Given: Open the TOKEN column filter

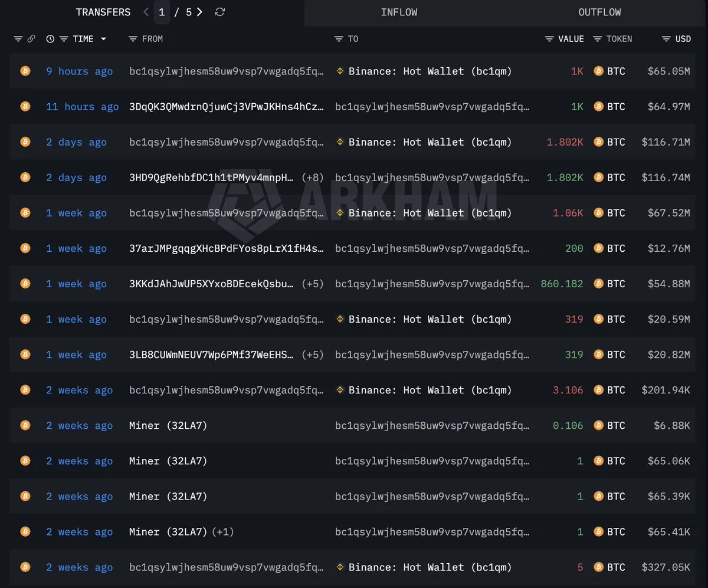Looking at the screenshot, I should tap(598, 39).
